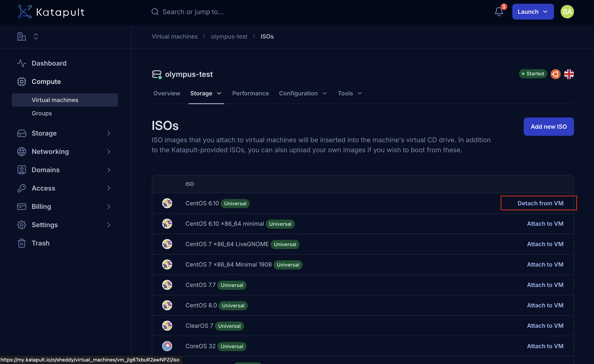The height and width of the screenshot is (364, 594).
Task: Click the CentOS 7 Minimal 1908 logo
Action: click(x=167, y=264)
